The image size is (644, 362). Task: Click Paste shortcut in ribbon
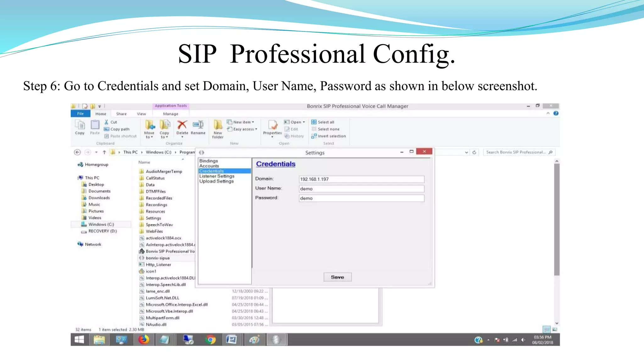[120, 136]
